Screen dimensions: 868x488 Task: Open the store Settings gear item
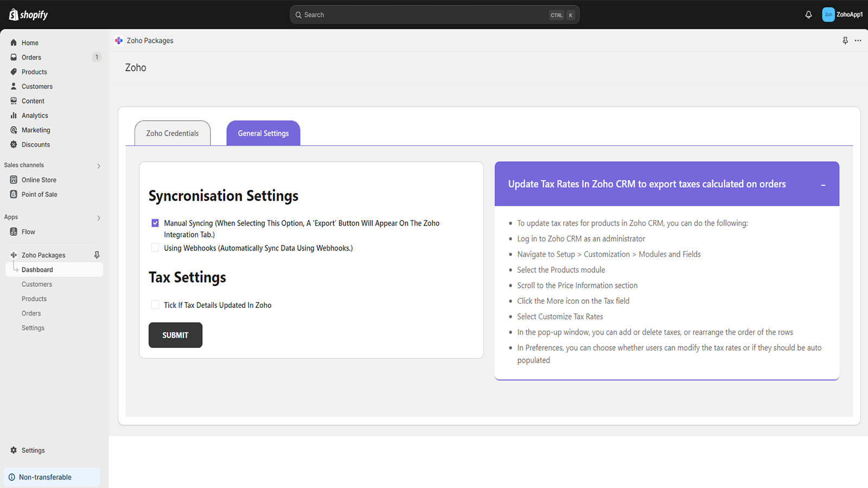(33, 451)
